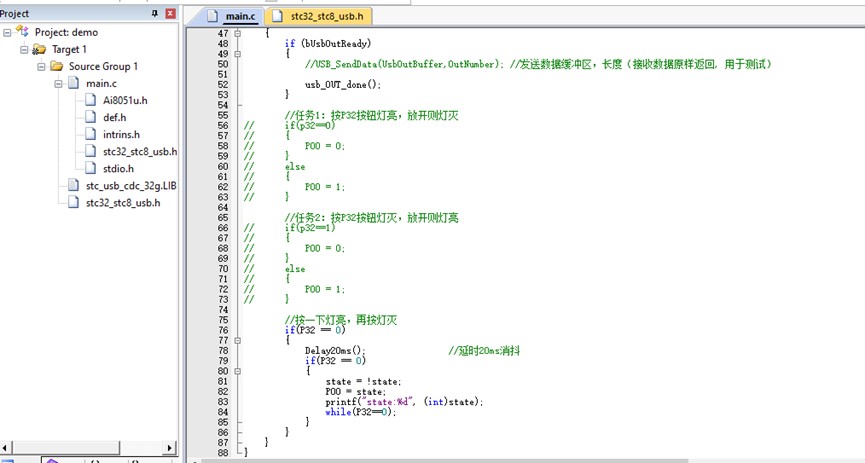Select main.c file in project tree
The height and width of the screenshot is (463, 865).
[x=101, y=83]
